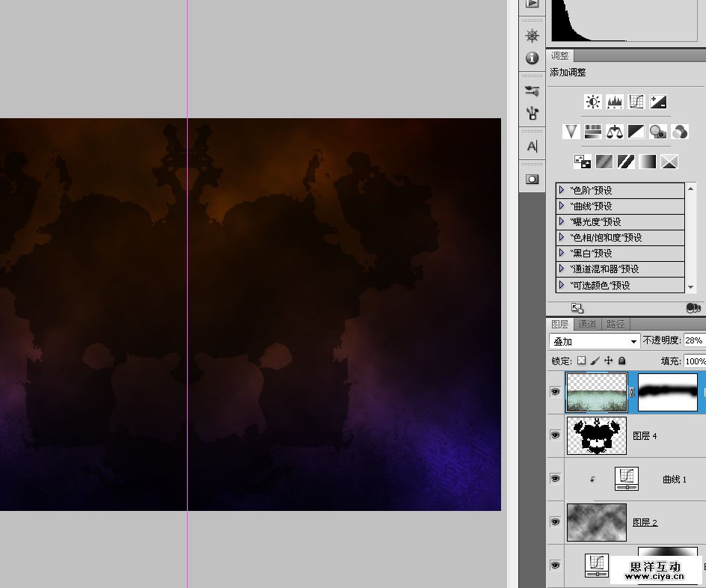Switch to the 路径 tab
This screenshot has height=588, width=706.
(616, 324)
